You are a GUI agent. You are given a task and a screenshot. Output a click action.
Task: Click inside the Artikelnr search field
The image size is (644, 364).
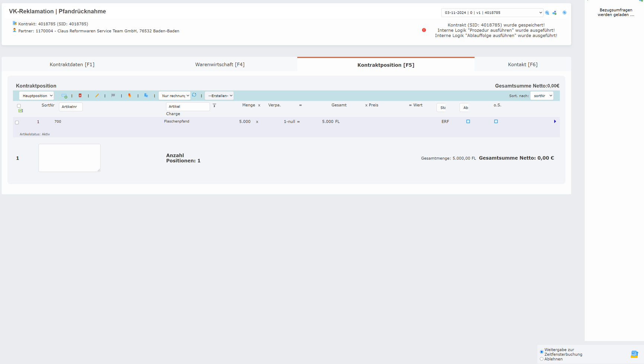70,107
